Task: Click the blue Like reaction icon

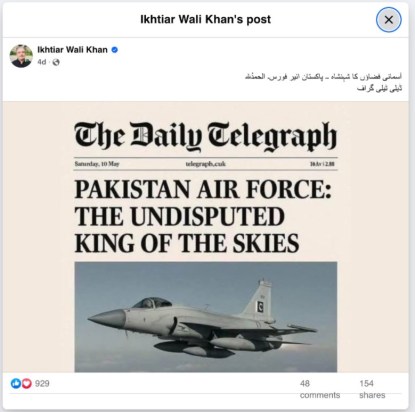Action: [x=15, y=383]
